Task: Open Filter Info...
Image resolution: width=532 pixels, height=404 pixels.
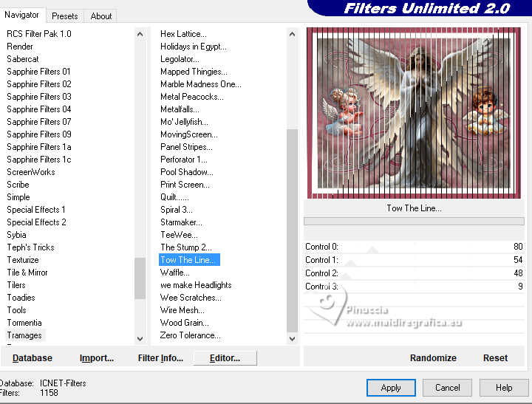Action: click(x=160, y=358)
